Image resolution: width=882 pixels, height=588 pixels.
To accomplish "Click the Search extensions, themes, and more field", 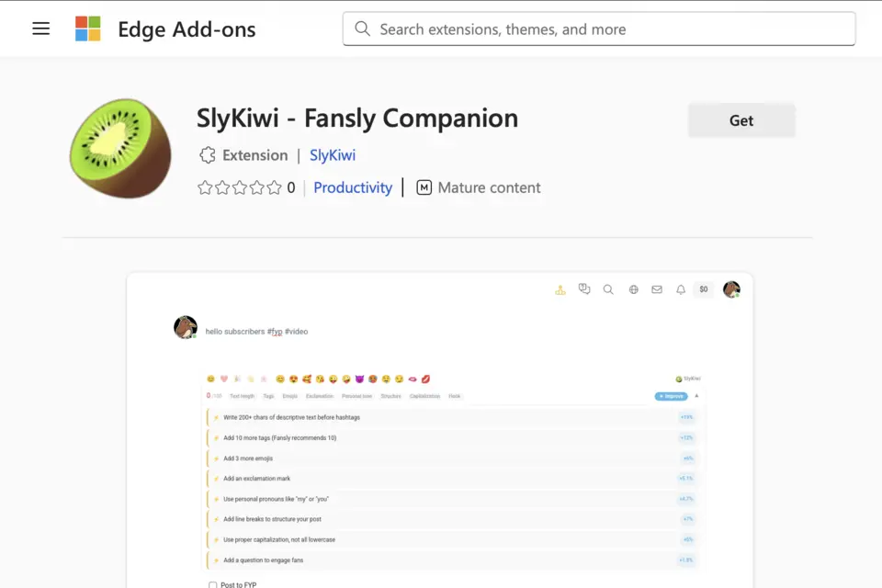I will (x=599, y=28).
